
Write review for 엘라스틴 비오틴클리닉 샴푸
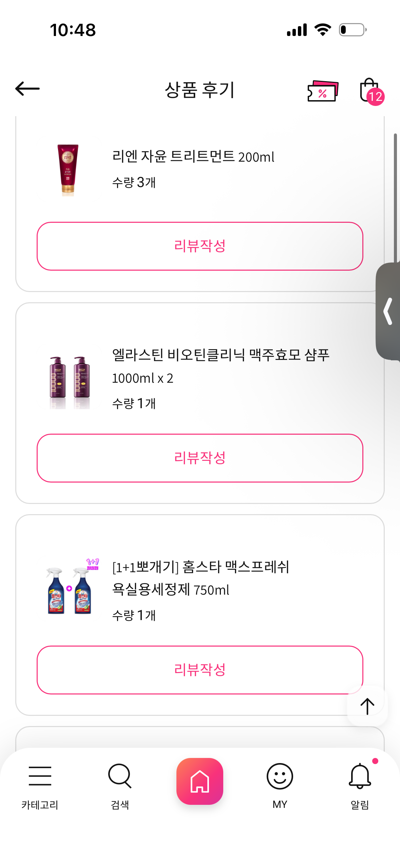click(x=200, y=458)
